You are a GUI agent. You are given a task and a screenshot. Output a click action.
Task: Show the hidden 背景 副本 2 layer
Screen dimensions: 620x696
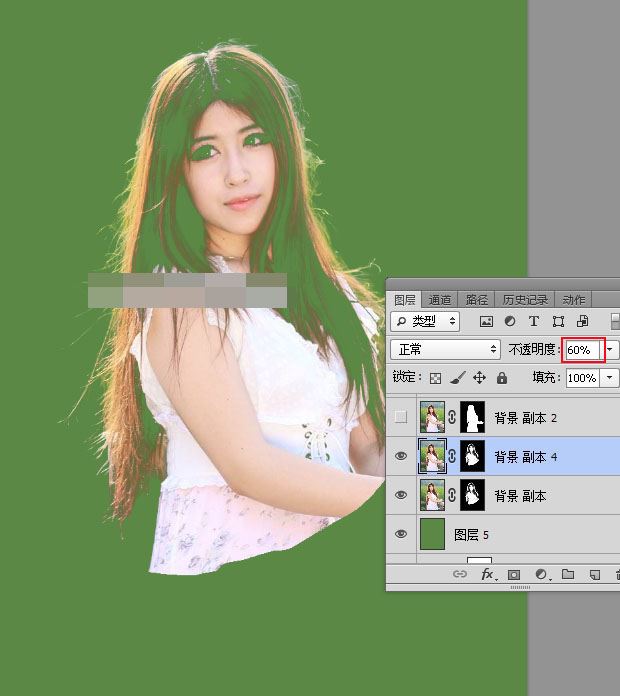click(401, 417)
